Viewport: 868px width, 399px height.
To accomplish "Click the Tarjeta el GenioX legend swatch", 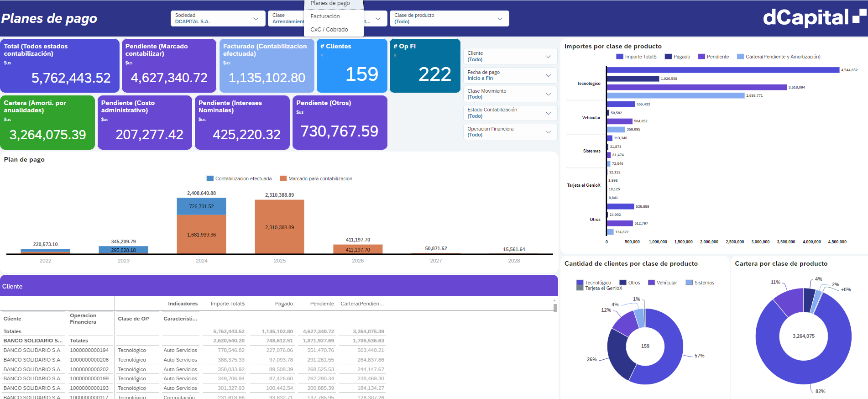I will pyautogui.click(x=580, y=288).
